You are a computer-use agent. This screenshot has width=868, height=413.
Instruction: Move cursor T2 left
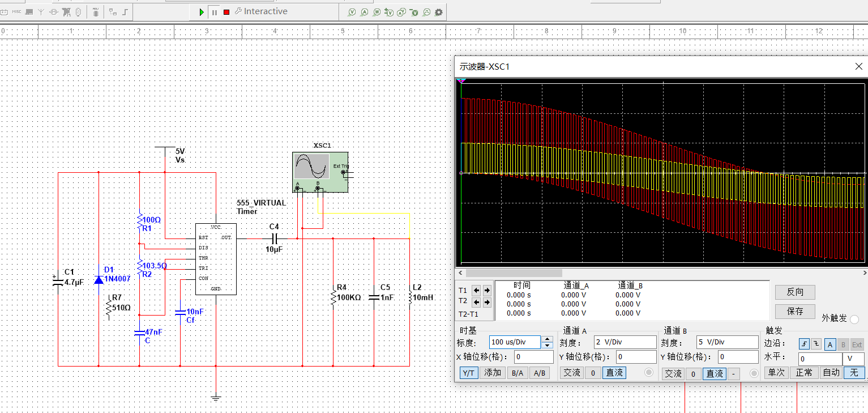[x=477, y=302]
